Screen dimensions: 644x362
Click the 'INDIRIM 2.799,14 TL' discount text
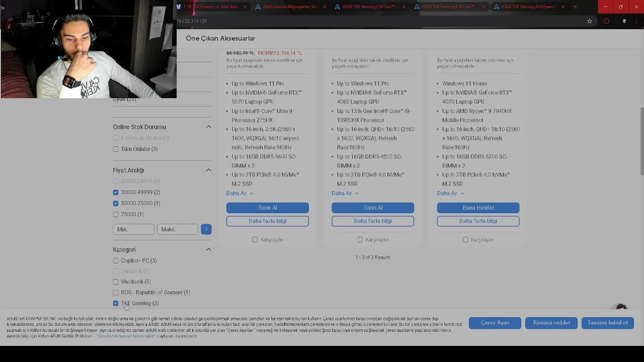click(280, 53)
